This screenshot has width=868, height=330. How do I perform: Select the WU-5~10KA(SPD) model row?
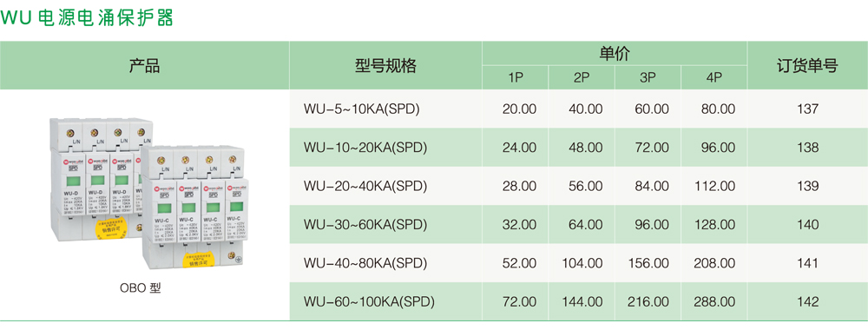coord(579,109)
